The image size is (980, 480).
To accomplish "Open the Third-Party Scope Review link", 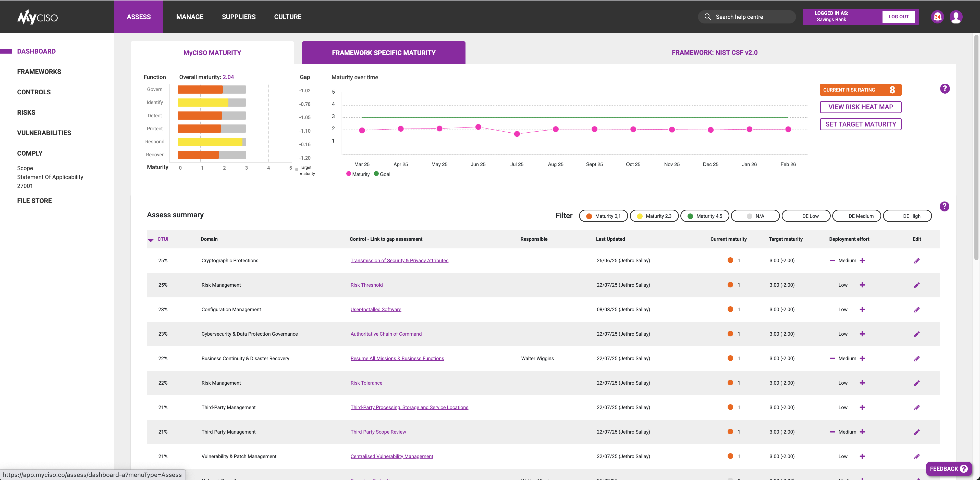I will pyautogui.click(x=378, y=432).
